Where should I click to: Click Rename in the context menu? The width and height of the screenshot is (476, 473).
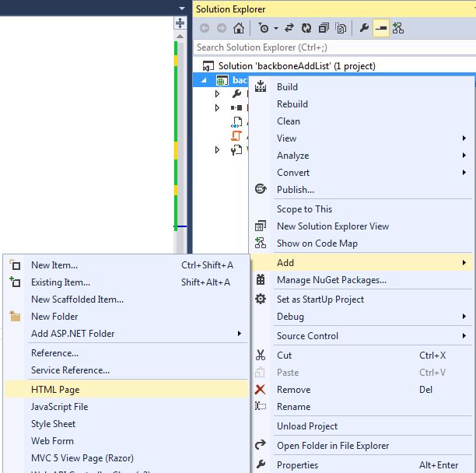tap(361, 407)
